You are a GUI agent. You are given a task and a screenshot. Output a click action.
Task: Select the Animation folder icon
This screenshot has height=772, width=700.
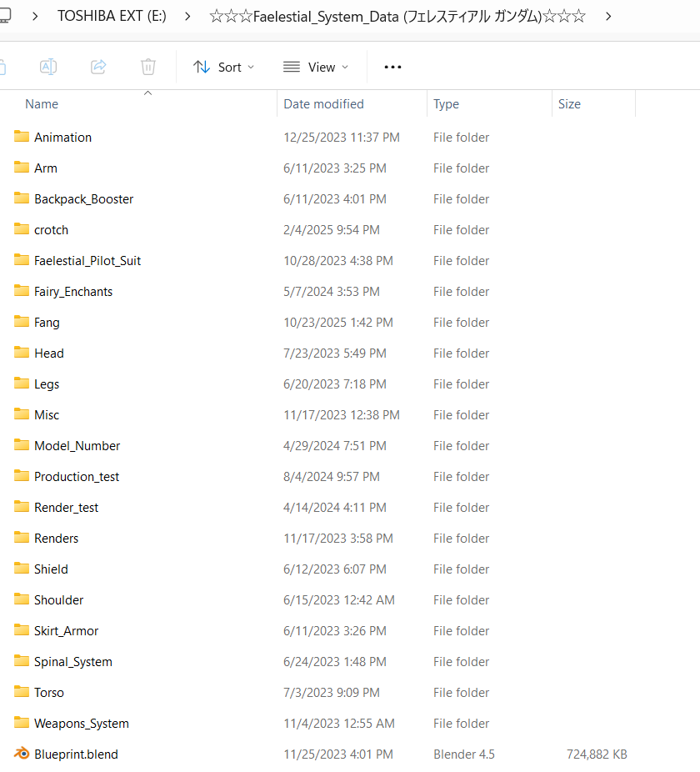(x=21, y=137)
